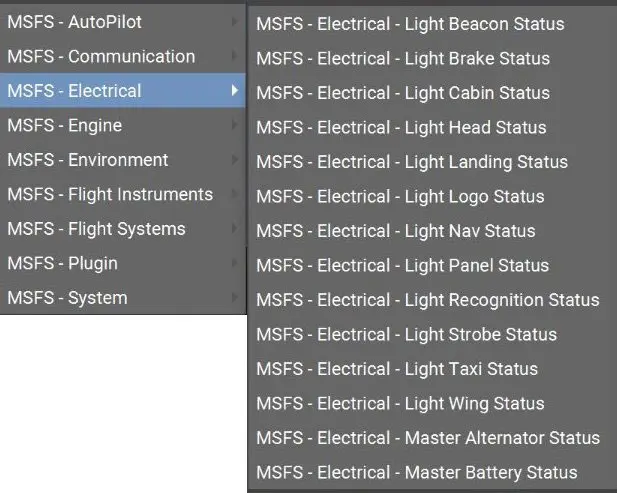Pick Light Nav Status entry
Screen dimensions: 617x493
click(x=432, y=231)
